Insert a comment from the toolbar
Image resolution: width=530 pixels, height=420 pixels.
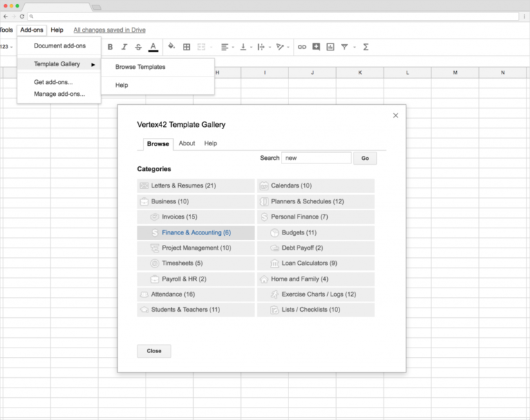[x=316, y=47]
